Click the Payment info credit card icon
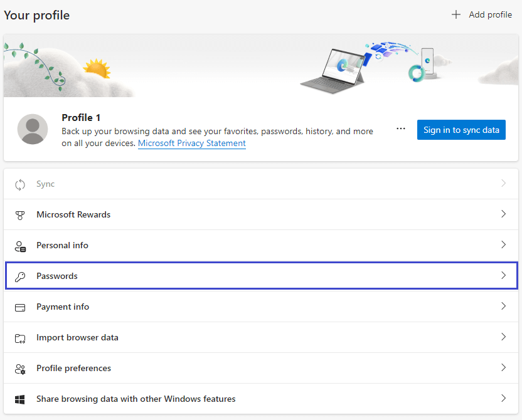 click(20, 308)
